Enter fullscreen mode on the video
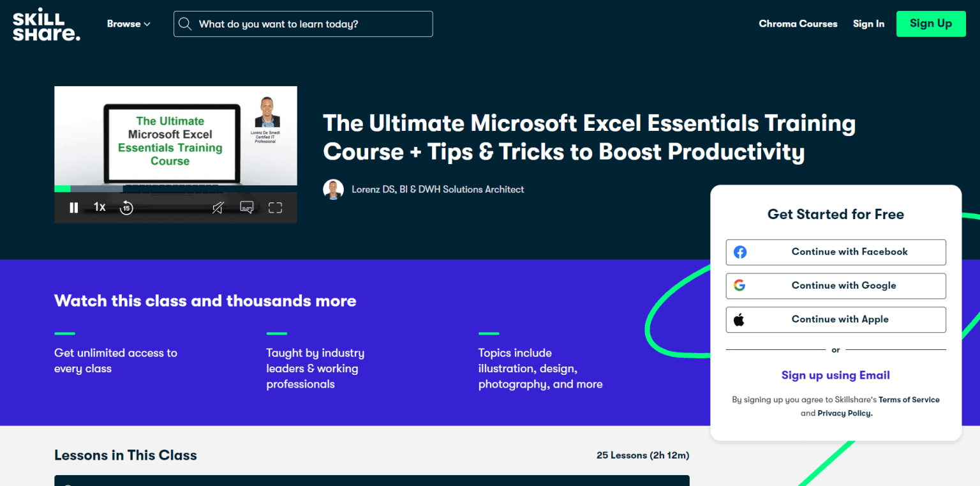This screenshot has width=980, height=486. tap(275, 208)
